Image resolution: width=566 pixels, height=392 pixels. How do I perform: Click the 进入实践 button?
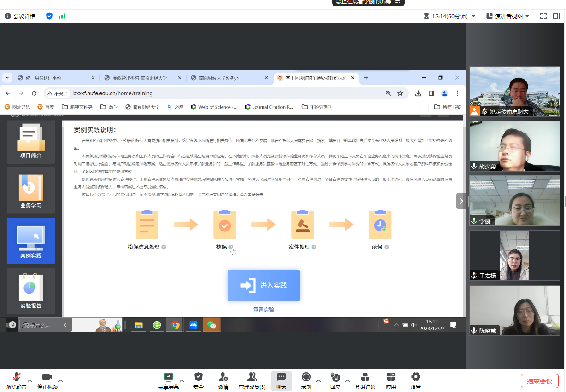pyautogui.click(x=263, y=286)
